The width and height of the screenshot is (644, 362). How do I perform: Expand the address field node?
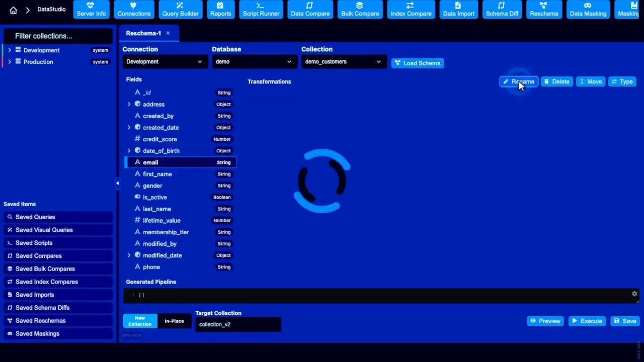[x=129, y=105]
